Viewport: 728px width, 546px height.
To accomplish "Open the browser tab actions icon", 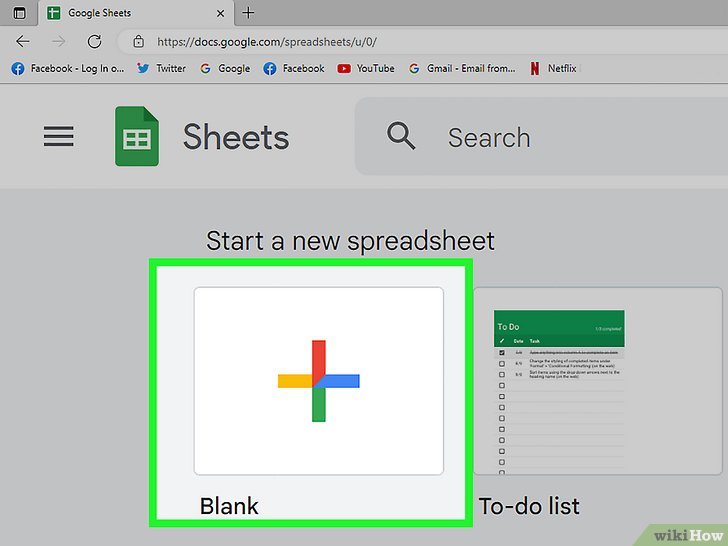I will point(20,13).
